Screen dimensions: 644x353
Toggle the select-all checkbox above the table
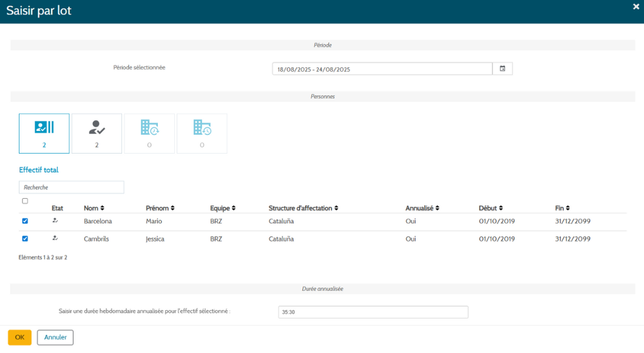[x=25, y=201]
